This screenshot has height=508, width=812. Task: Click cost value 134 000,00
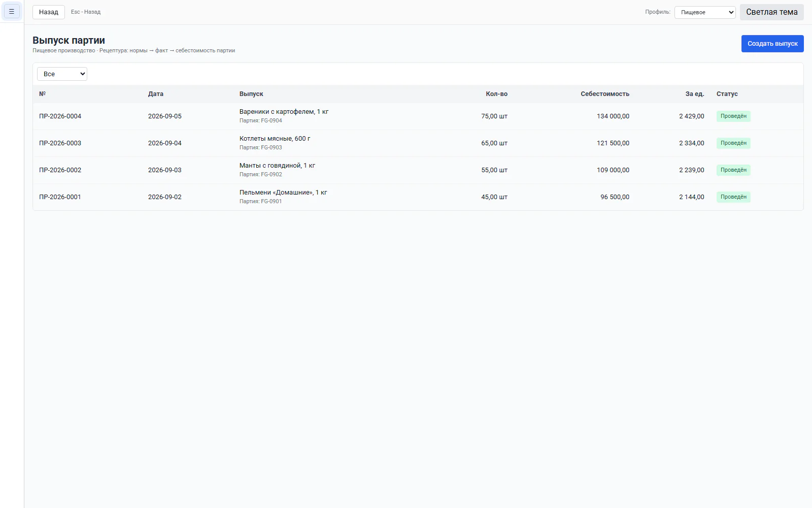pos(613,116)
